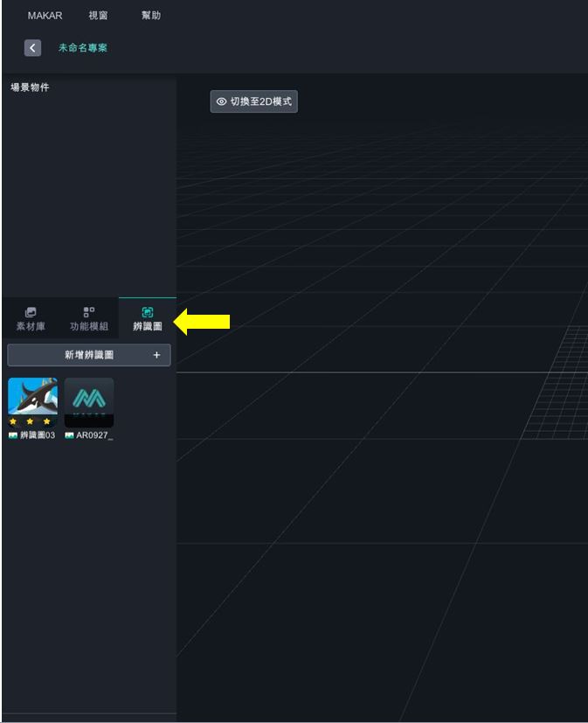Viewport: 588px width, 723px height.
Task: Select the MAKAR logo thumbnail AR0927_
Action: (x=89, y=402)
